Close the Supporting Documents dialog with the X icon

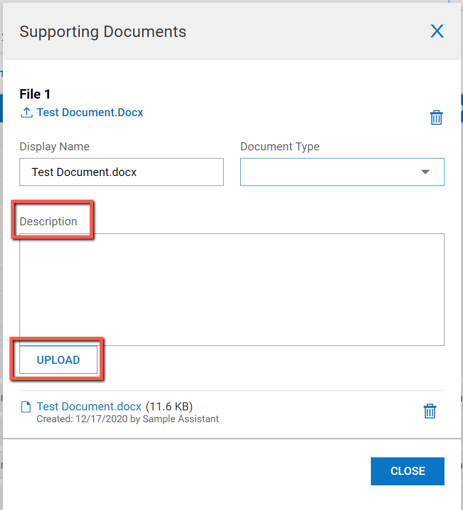pos(437,31)
